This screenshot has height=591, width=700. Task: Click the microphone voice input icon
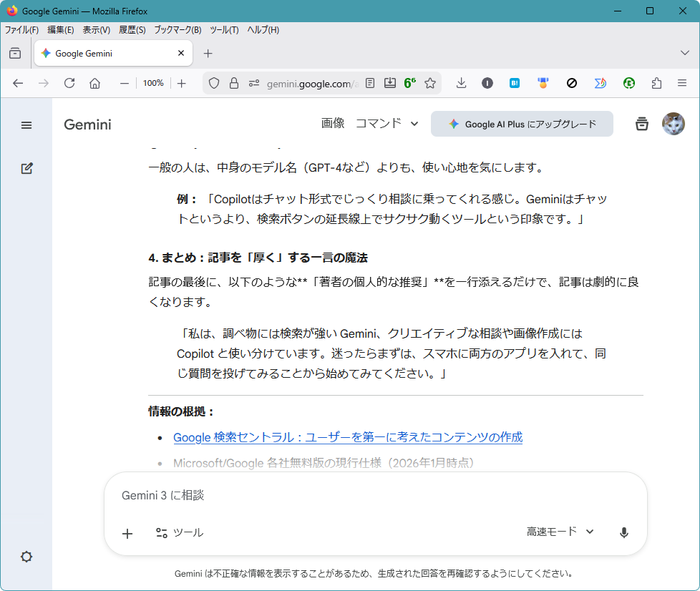click(x=623, y=532)
